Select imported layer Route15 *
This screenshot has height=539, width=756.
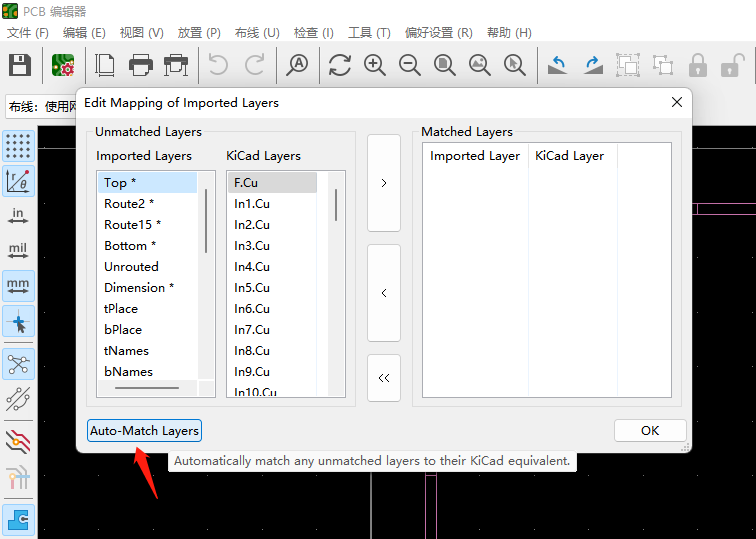tap(148, 225)
